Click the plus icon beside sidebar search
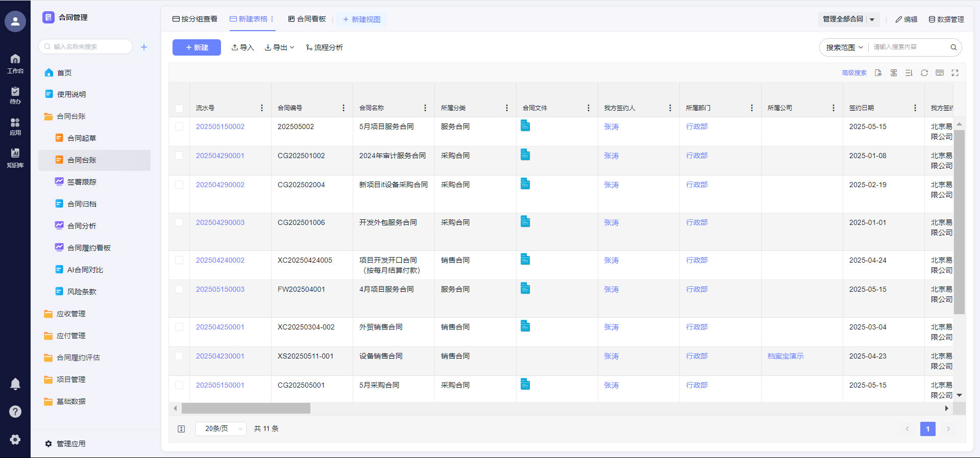Viewport: 980px width, 458px height. click(x=144, y=47)
